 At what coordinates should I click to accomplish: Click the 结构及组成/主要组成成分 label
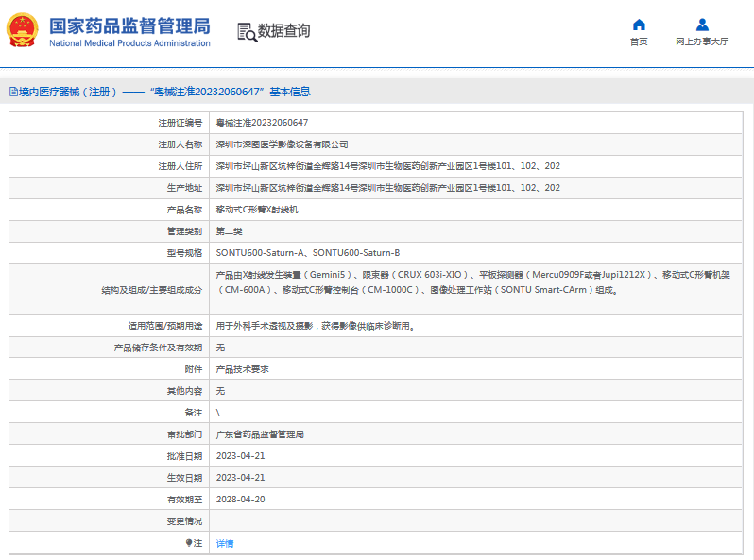pyautogui.click(x=152, y=290)
